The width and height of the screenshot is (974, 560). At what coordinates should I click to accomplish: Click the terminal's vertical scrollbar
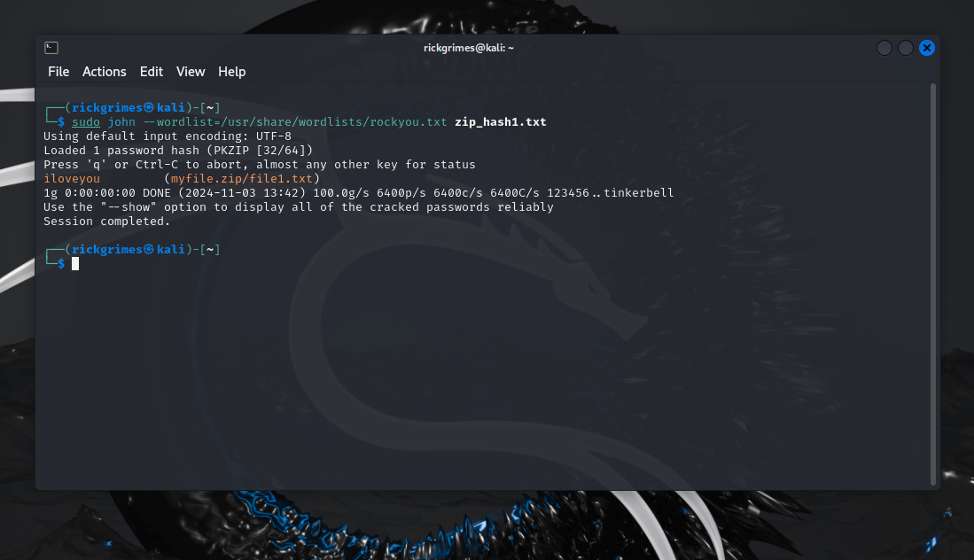click(932, 284)
